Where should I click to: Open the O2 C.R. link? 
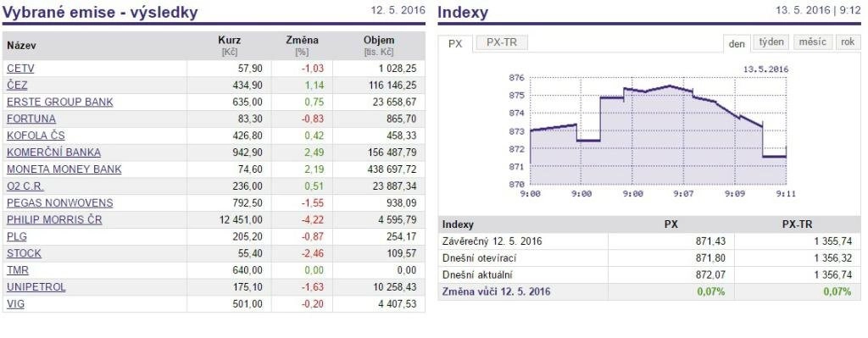pyautogui.click(x=25, y=186)
